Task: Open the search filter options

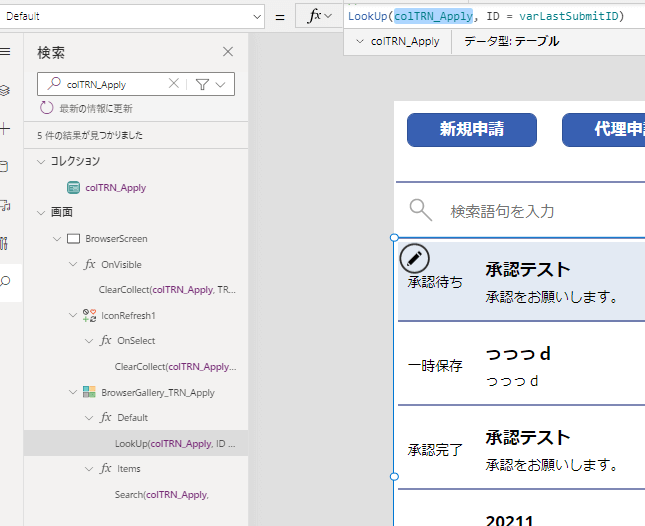Action: pyautogui.click(x=220, y=85)
